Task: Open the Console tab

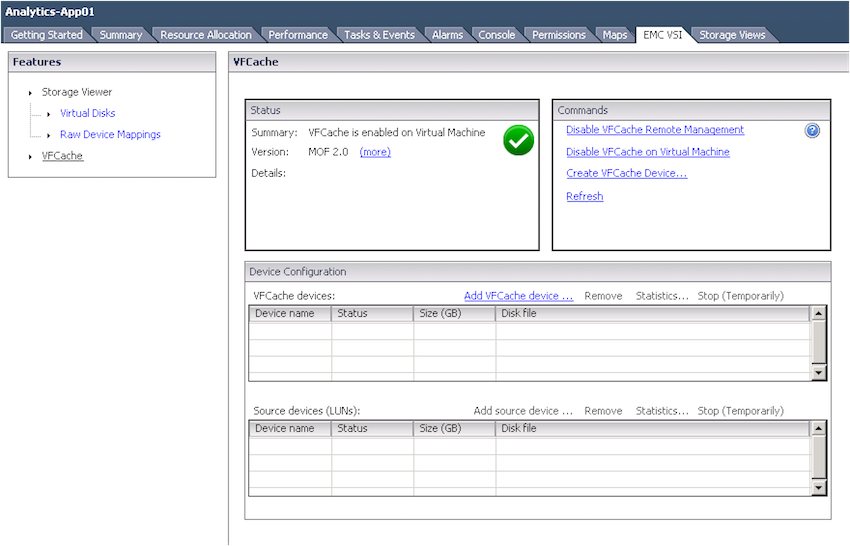Action: click(x=496, y=35)
